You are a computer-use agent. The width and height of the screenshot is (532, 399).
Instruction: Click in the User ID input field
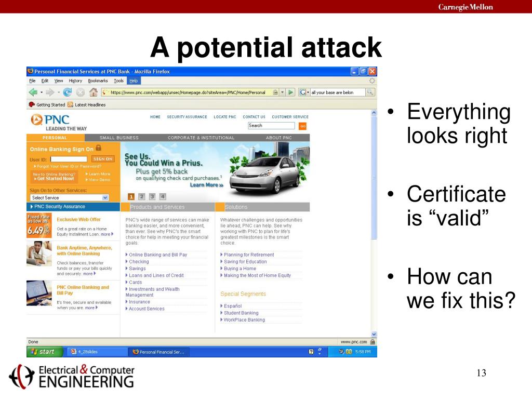(69, 159)
